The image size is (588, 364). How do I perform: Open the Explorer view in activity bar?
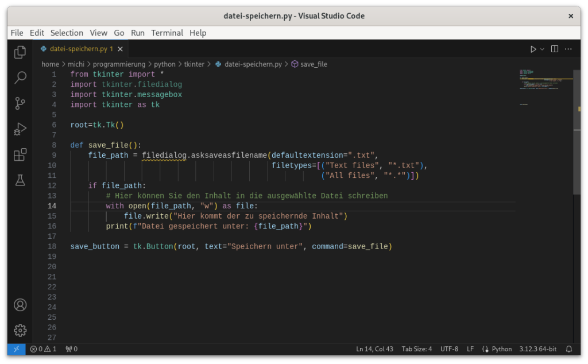click(x=20, y=52)
